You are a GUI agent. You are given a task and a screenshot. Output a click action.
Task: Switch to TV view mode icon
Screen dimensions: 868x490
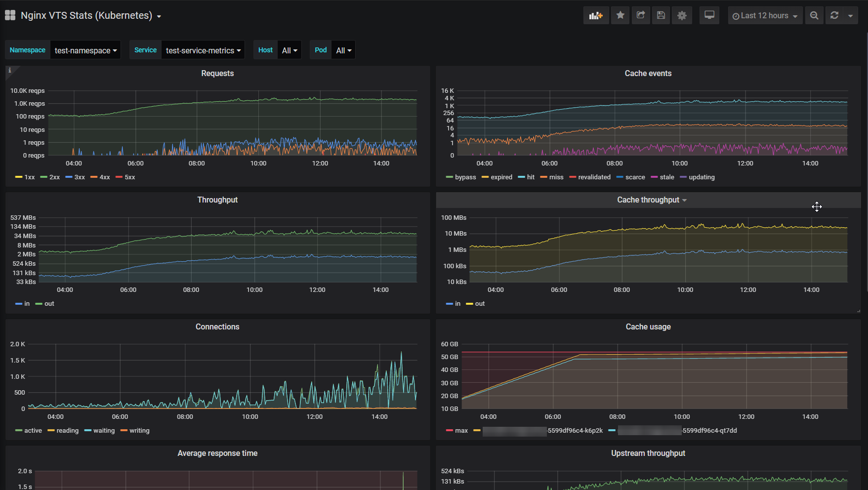[709, 16]
